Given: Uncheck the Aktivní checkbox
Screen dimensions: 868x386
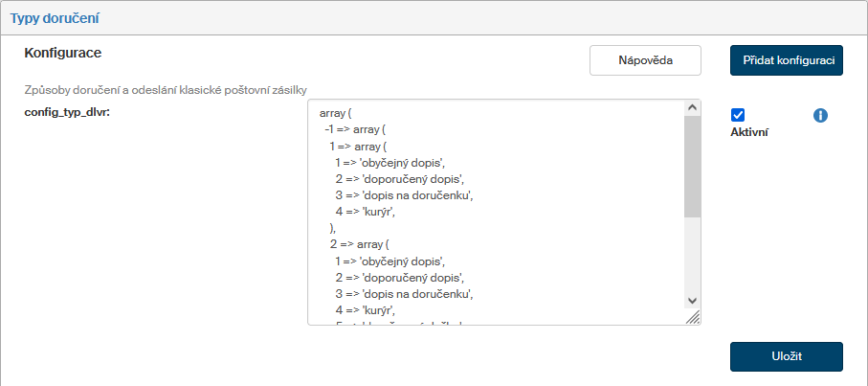Looking at the screenshot, I should point(738,115).
